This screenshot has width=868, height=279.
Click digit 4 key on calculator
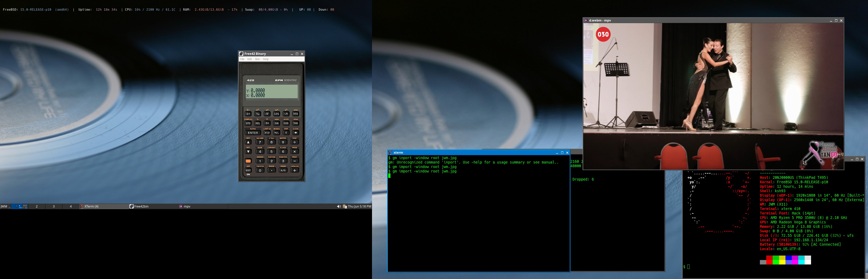click(x=260, y=152)
